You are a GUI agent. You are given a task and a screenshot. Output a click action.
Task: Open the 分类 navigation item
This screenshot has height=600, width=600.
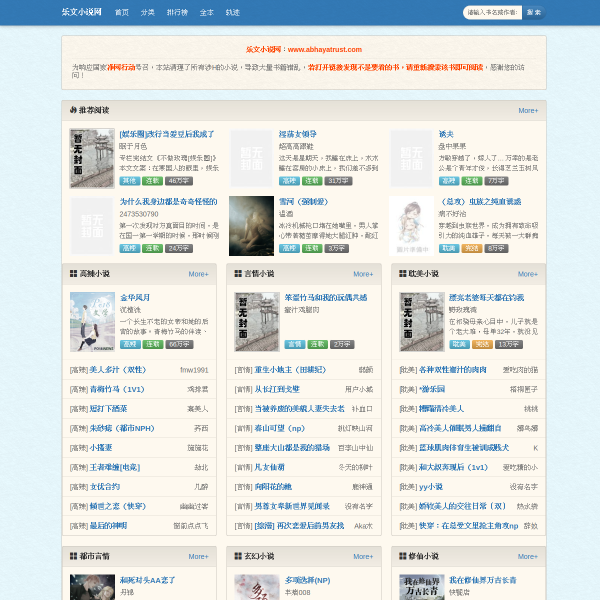pos(147,13)
